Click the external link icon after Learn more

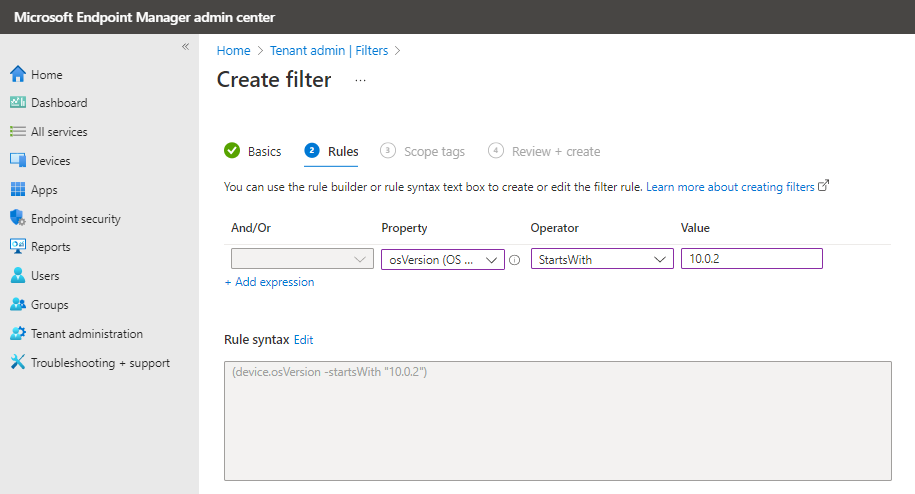[x=823, y=186]
